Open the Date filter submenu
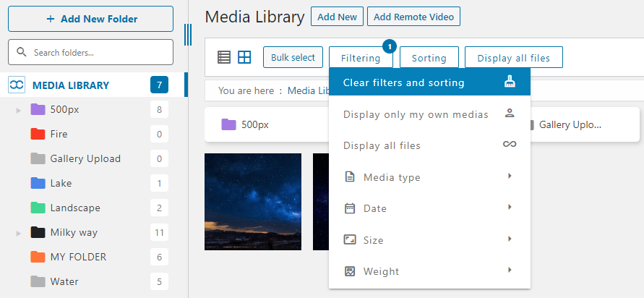The width and height of the screenshot is (644, 298). (429, 208)
